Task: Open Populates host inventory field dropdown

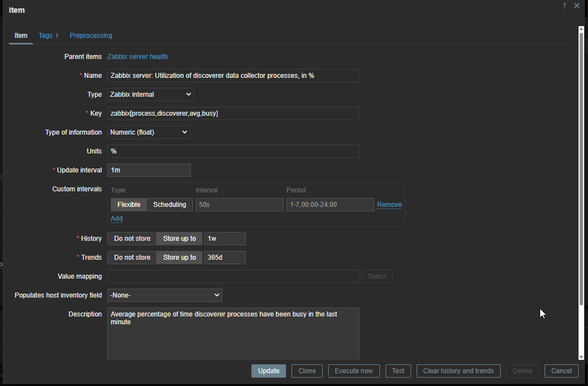Action: coord(165,295)
